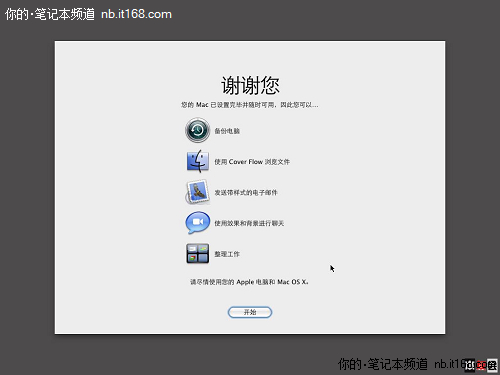This screenshot has height=375, width=500.
Task: Click the Time Machine backup icon
Action: click(x=198, y=130)
